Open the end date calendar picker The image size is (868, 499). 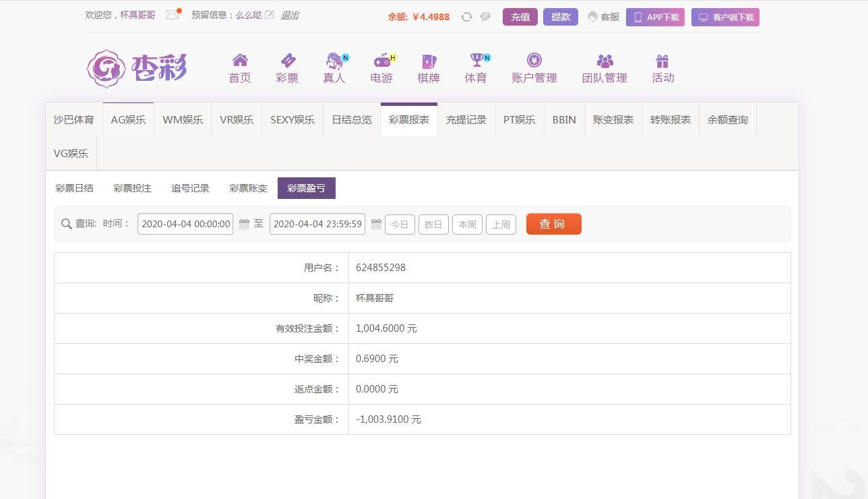click(x=376, y=224)
